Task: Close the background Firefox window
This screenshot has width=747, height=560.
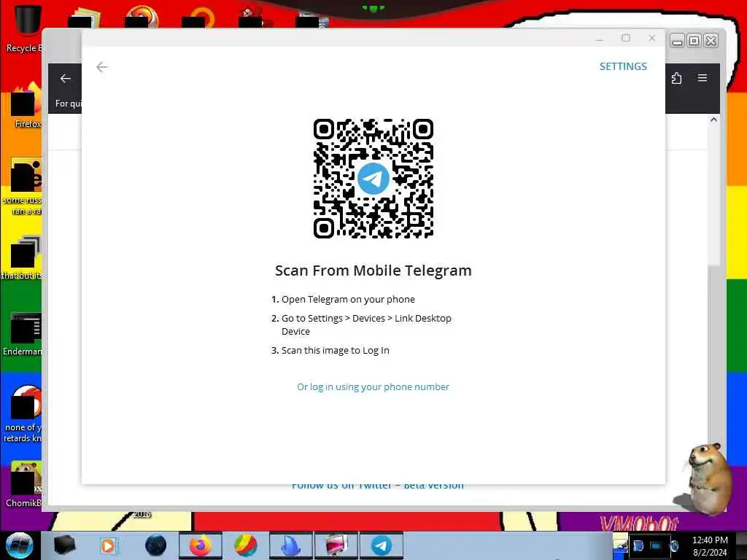Action: (x=711, y=42)
